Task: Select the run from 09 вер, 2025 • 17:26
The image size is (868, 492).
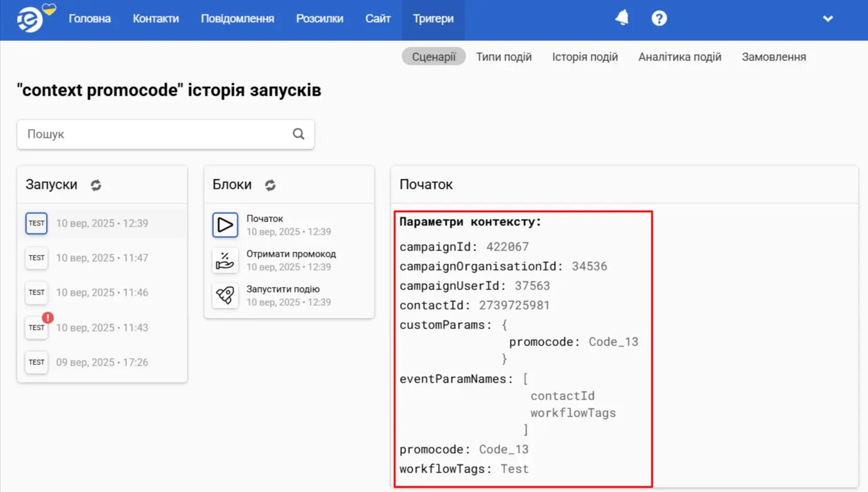Action: (102, 362)
